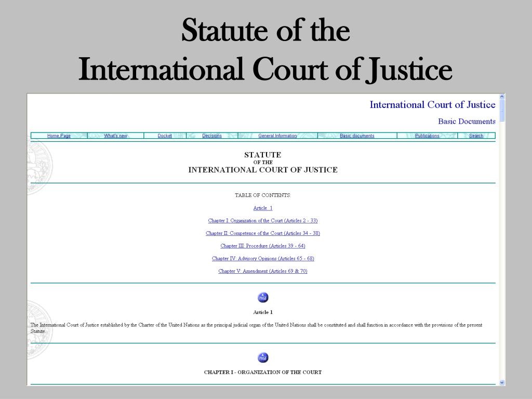Open the Decisions nav link
This screenshot has width=532, height=399.
click(212, 136)
